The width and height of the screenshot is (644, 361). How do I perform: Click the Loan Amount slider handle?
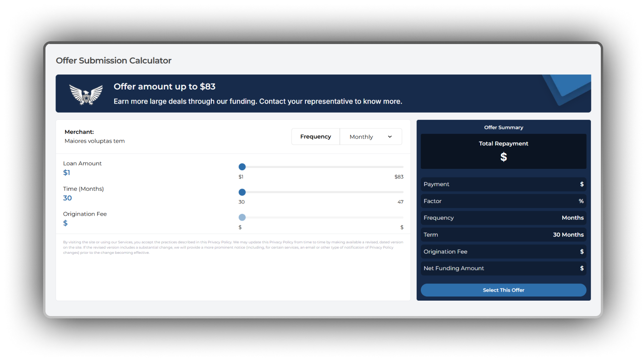[x=242, y=167]
